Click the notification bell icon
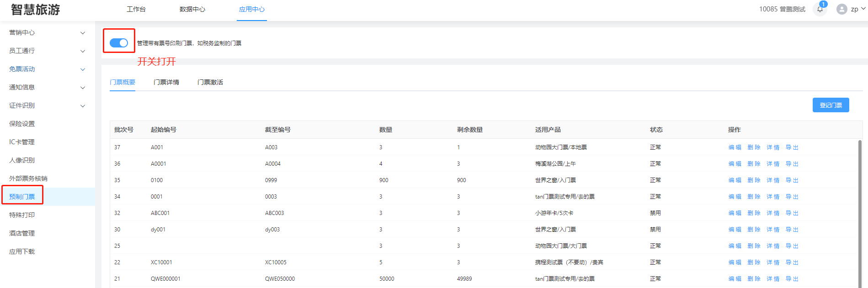The image size is (868, 288). click(x=820, y=9)
